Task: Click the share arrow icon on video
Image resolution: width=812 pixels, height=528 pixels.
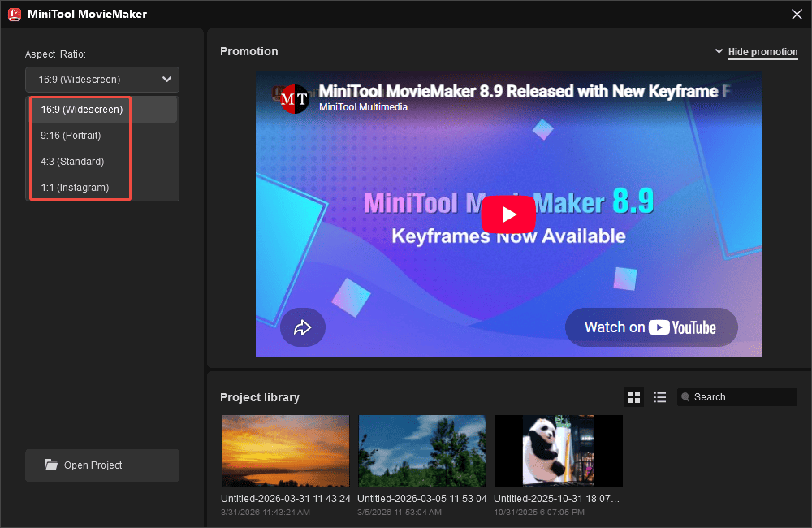Action: (x=302, y=327)
